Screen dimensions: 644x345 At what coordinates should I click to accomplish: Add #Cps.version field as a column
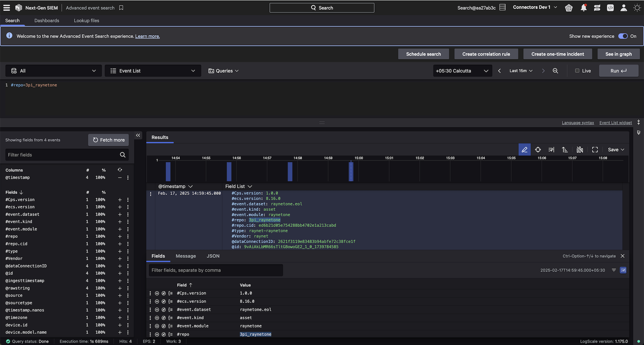(x=120, y=200)
